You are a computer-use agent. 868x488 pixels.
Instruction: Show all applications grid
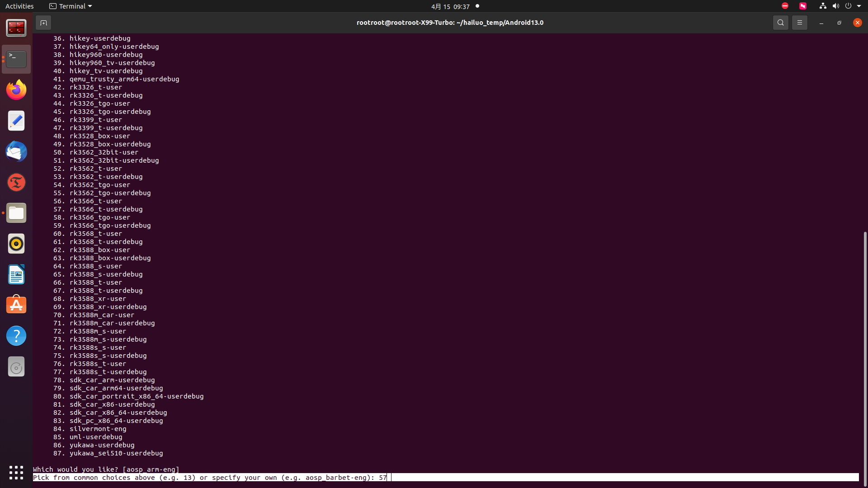pyautogui.click(x=16, y=472)
